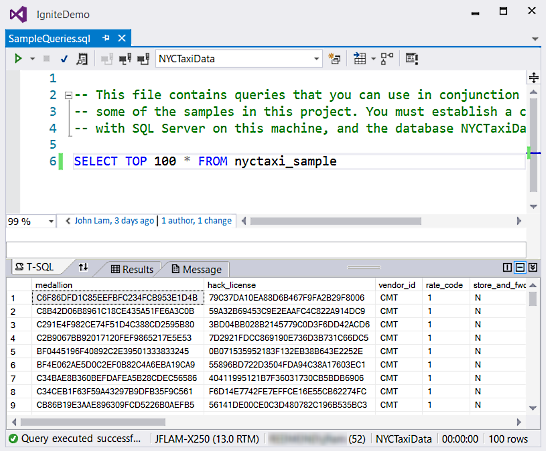Click the swap panes arrows icon
546x451 pixels.
click(83, 267)
